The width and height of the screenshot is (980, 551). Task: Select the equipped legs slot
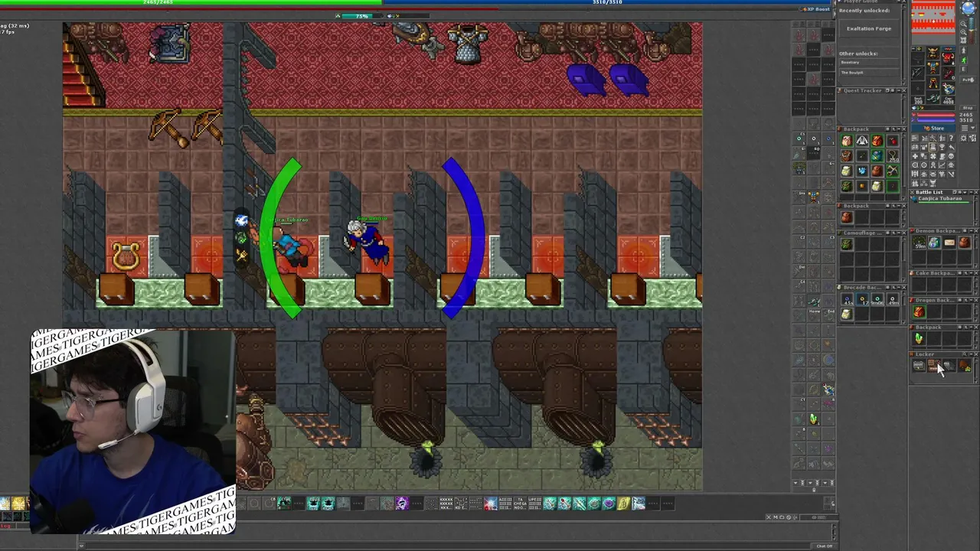coord(933,83)
